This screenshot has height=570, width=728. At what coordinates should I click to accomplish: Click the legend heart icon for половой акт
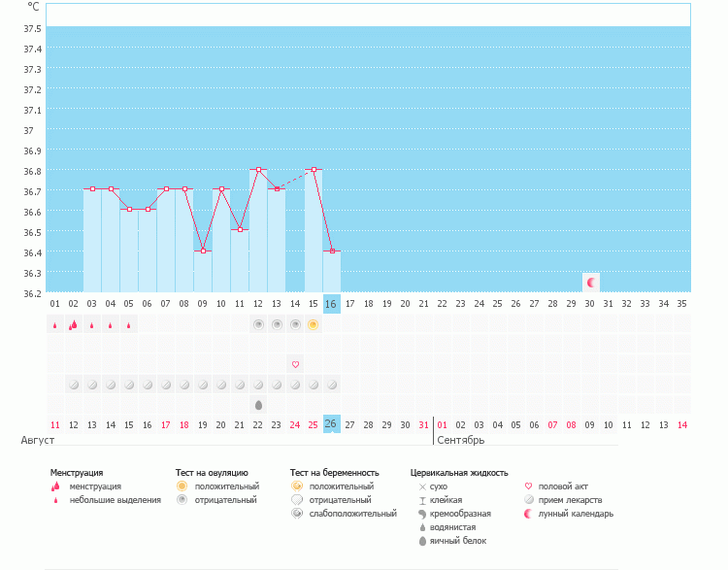528,486
